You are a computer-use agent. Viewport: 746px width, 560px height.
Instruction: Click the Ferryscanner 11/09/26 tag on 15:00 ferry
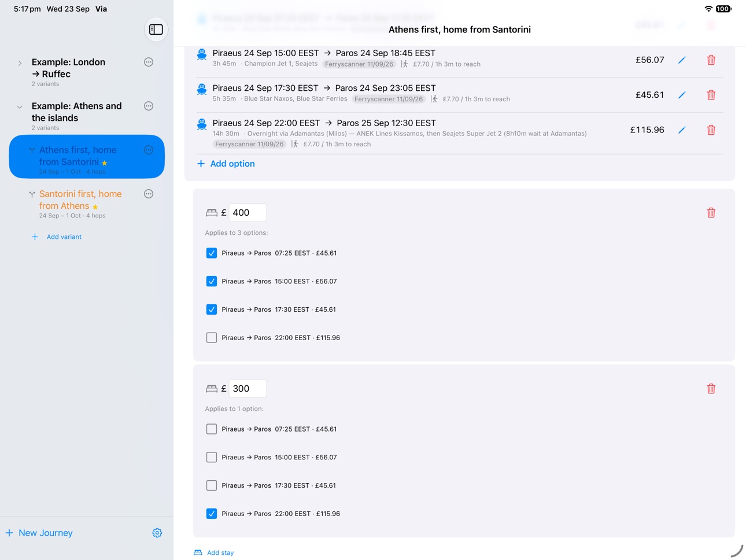click(359, 64)
